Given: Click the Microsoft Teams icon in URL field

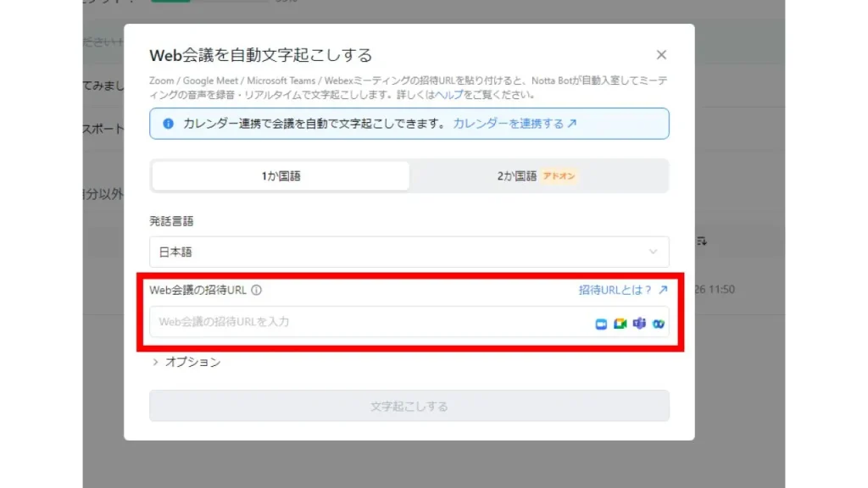Looking at the screenshot, I should click(x=639, y=323).
